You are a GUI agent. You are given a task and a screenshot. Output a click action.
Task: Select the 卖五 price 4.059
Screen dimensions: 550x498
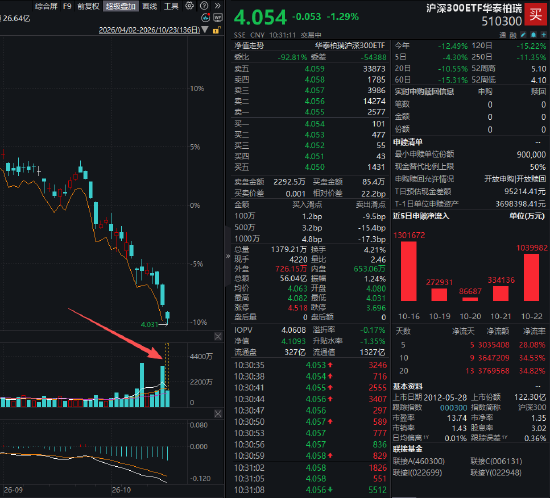(x=314, y=69)
